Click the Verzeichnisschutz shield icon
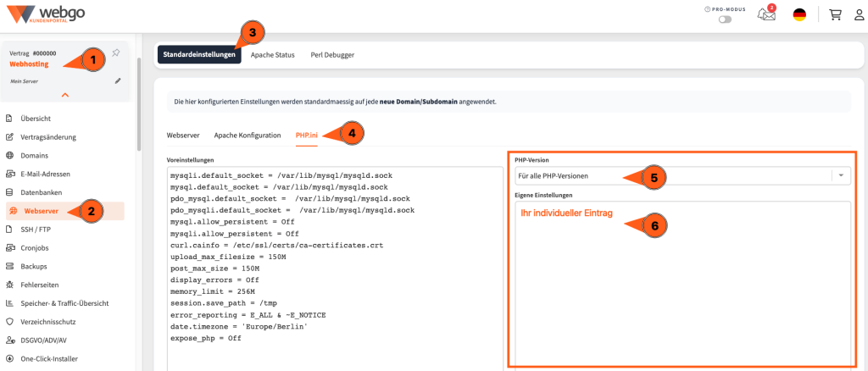The width and height of the screenshot is (868, 371). [9, 321]
